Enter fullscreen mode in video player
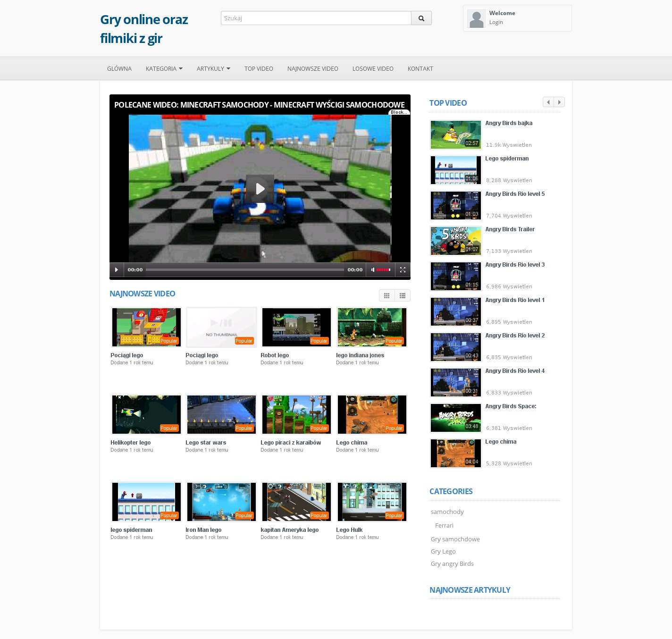 pyautogui.click(x=403, y=270)
